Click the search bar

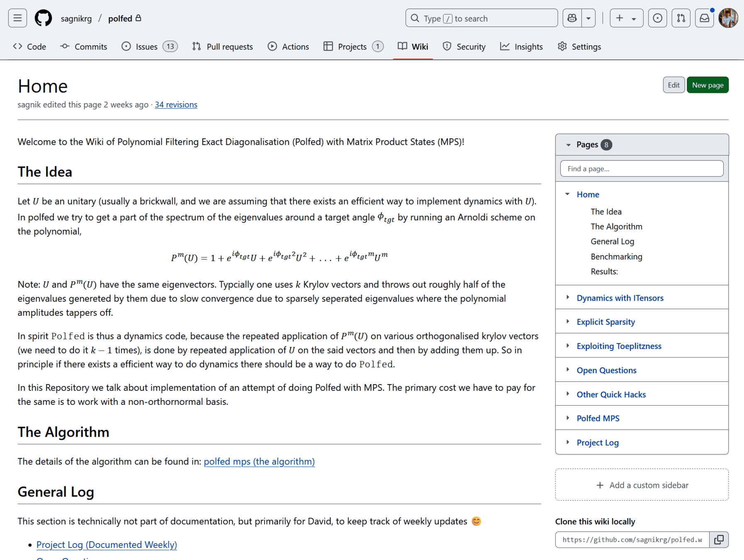(x=481, y=18)
